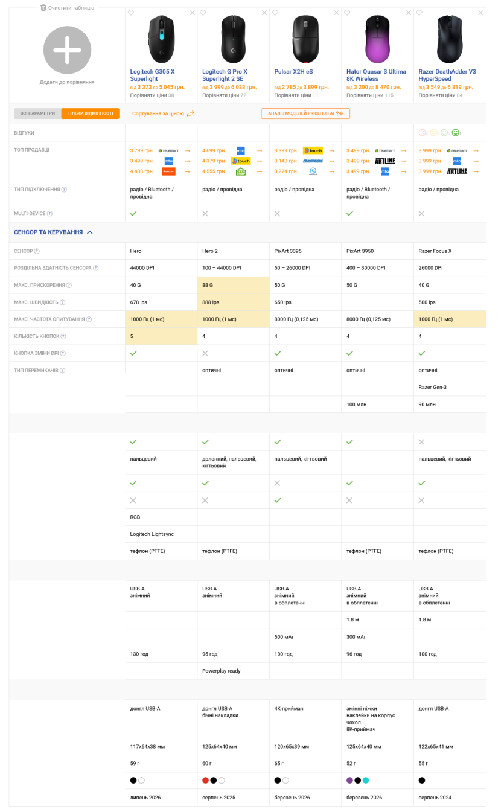
Task: Click Порівняти ціни 38 link
Action: (x=152, y=95)
